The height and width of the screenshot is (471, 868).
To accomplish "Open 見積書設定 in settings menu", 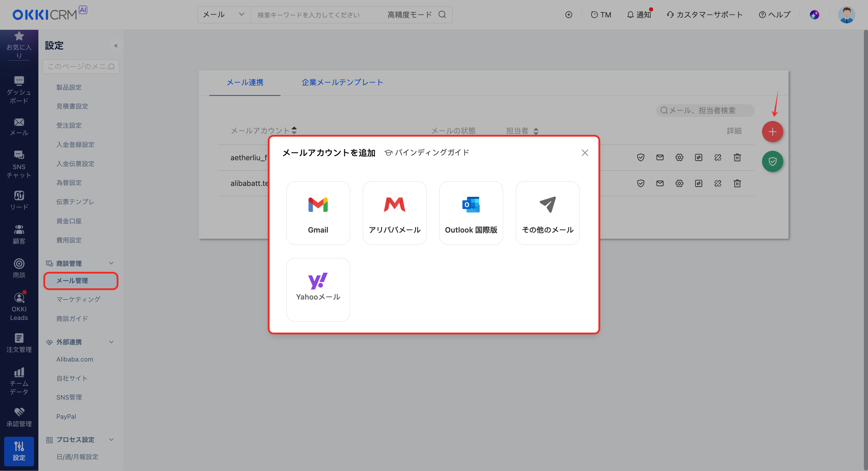I will [x=72, y=106].
